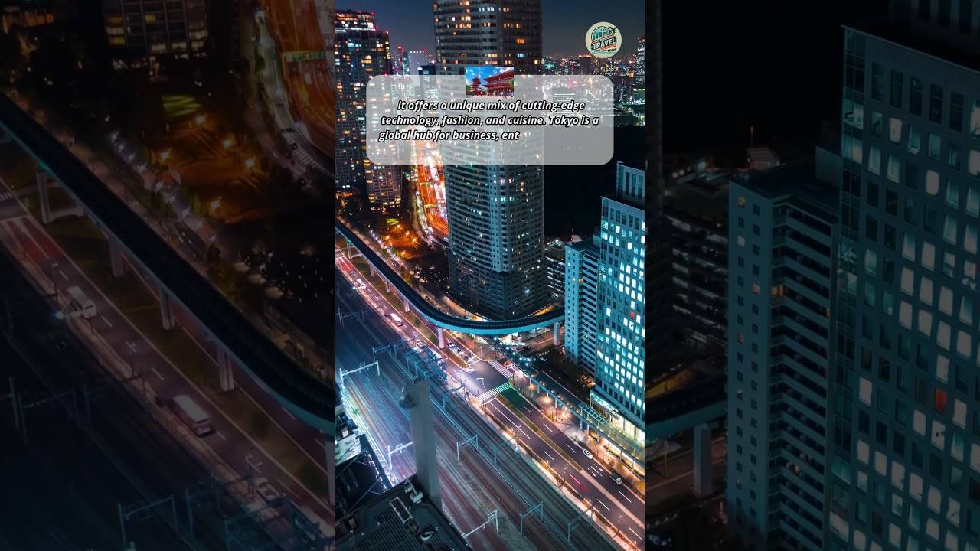Click the red bus in left blurred panel
This screenshot has width=980, height=551.
point(191,414)
